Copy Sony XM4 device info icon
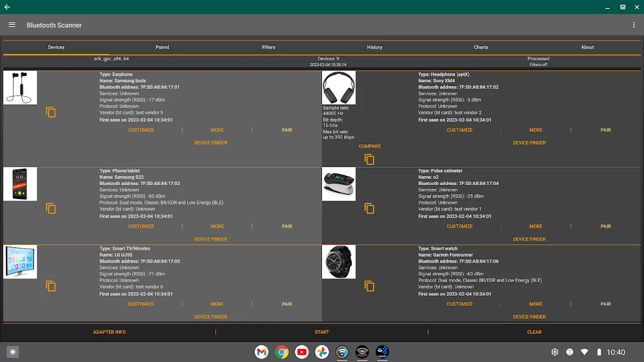 [x=369, y=159]
